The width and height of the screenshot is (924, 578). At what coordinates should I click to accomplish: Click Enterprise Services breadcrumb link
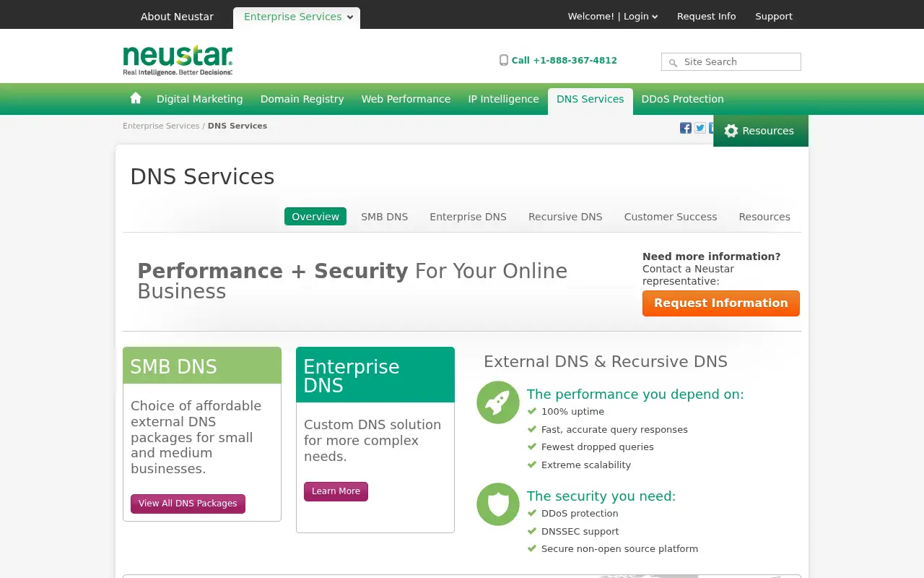161,126
